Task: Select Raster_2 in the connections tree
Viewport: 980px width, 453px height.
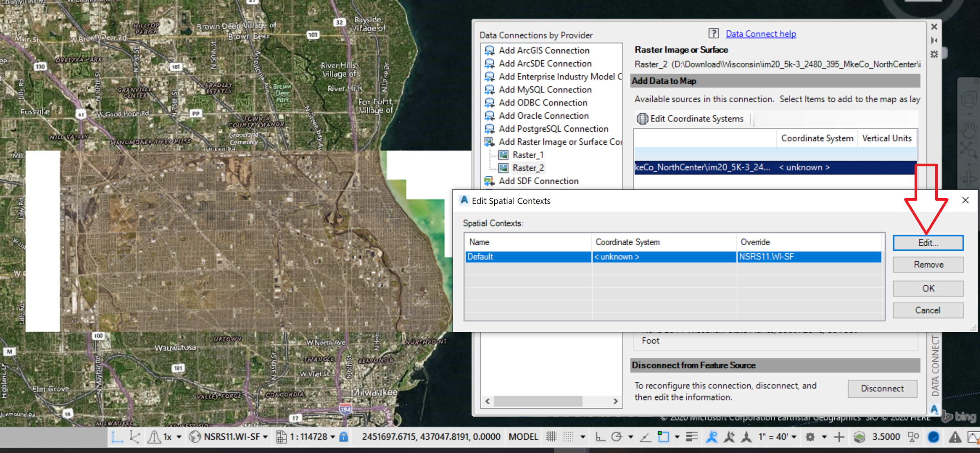Action: pyautogui.click(x=528, y=168)
